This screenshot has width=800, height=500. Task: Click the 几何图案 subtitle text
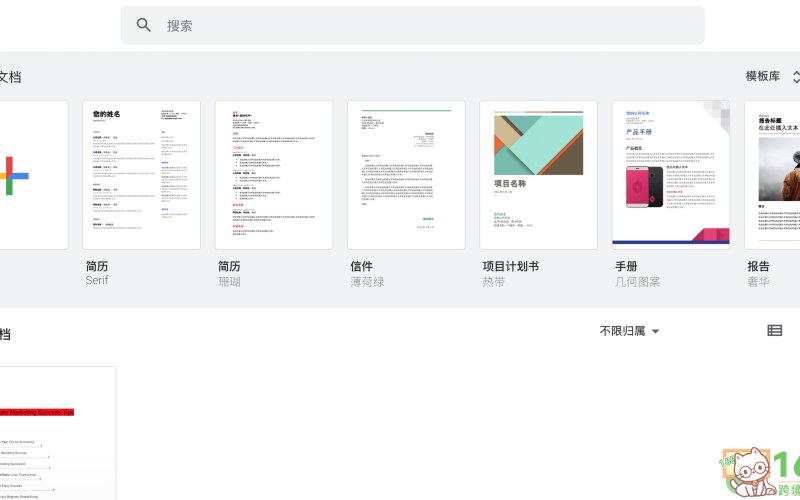click(x=638, y=282)
